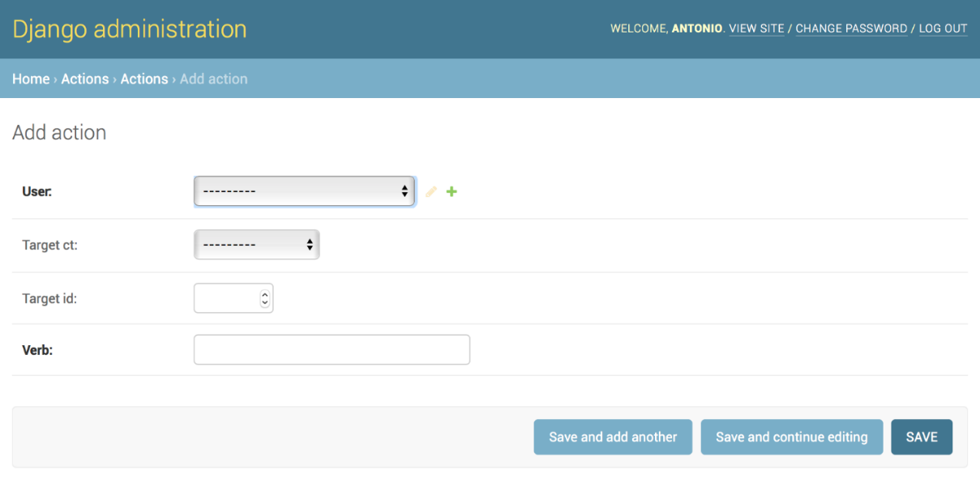980x479 pixels.
Task: Click Save and continue editing
Action: [791, 437]
